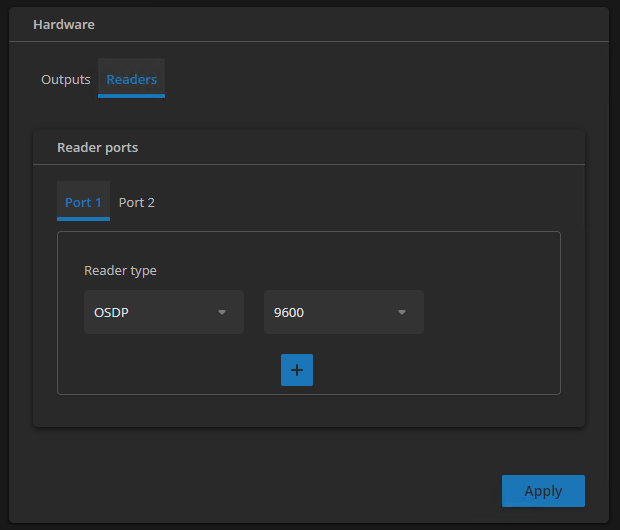
Task: Open the 9600 baud rate dropdown
Action: click(x=344, y=312)
